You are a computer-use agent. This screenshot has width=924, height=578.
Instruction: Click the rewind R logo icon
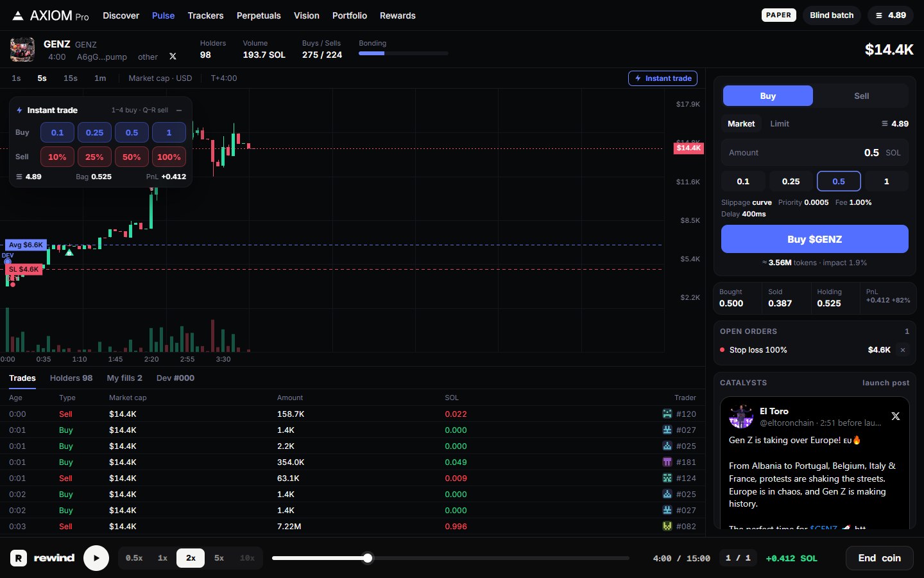point(19,558)
